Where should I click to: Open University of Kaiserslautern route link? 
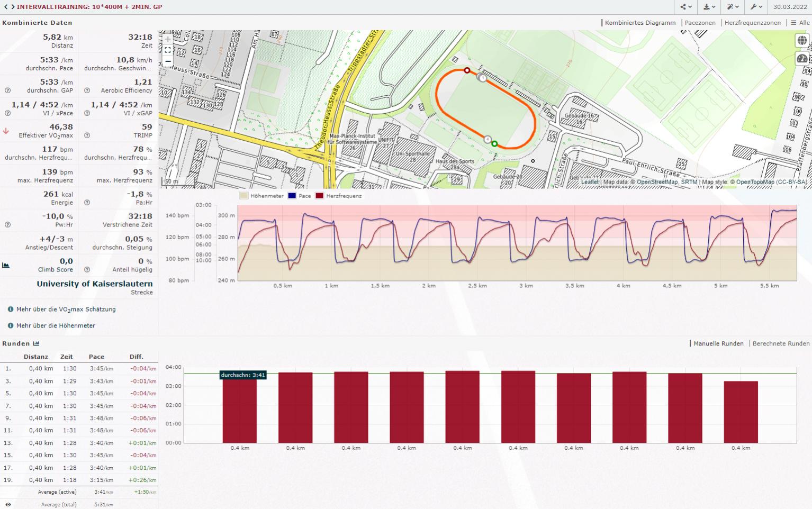click(94, 284)
